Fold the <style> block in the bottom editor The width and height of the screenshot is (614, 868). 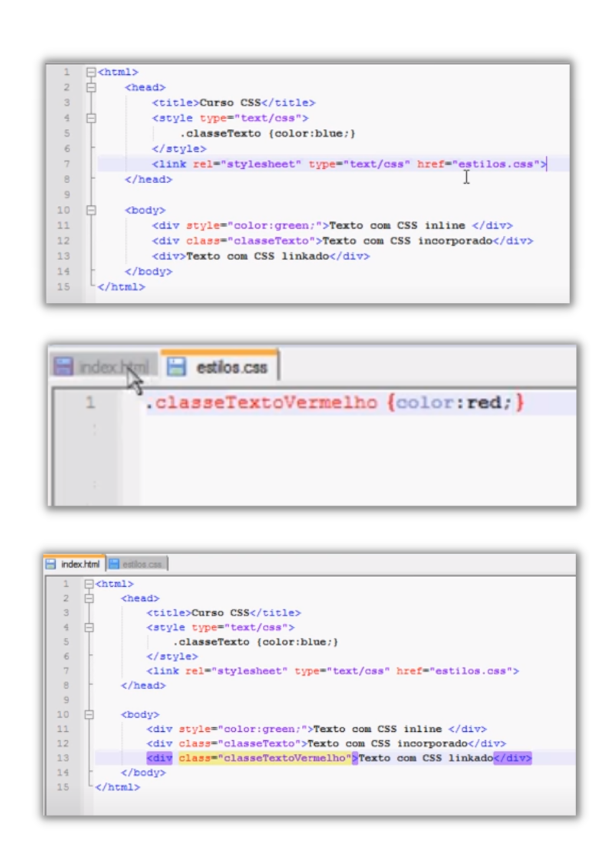coord(89,628)
